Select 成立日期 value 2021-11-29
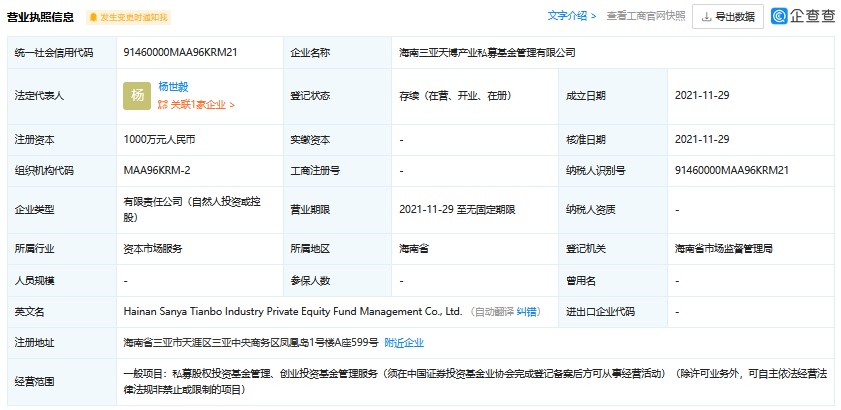This screenshot has width=841, height=410. coord(702,96)
